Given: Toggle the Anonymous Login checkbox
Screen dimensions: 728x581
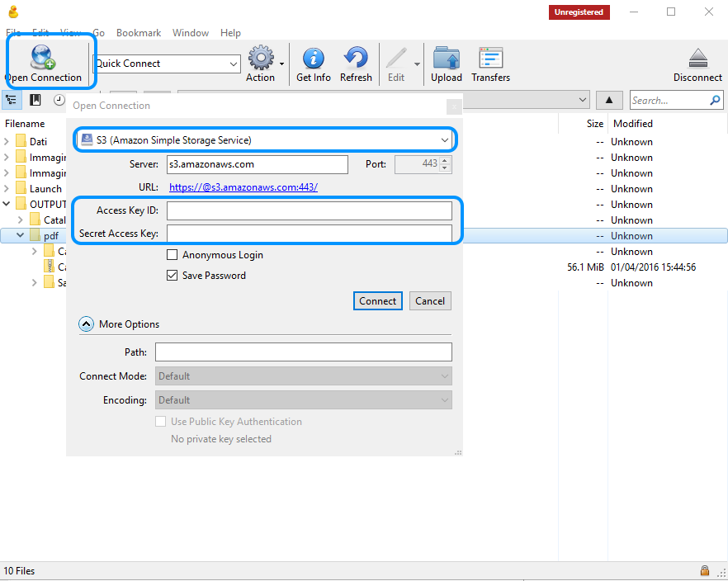Looking at the screenshot, I should point(172,255).
